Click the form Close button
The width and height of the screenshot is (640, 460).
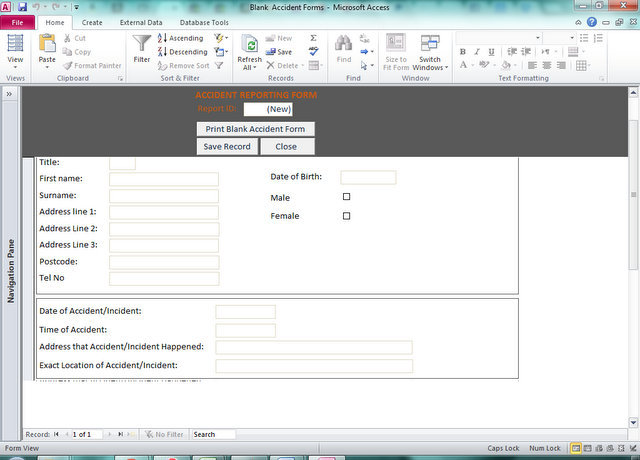tap(287, 147)
